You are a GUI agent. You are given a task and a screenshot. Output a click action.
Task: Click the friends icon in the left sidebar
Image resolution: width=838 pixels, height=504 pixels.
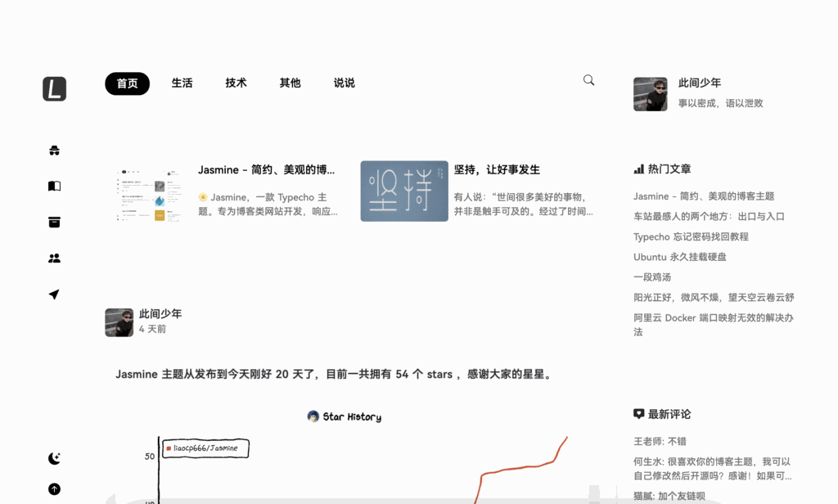pyautogui.click(x=54, y=258)
